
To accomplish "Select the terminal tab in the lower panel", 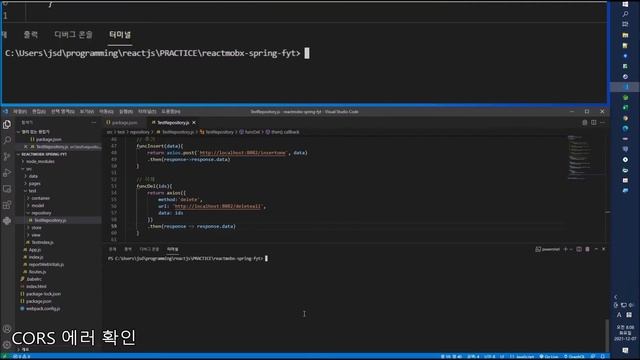I will point(172,249).
